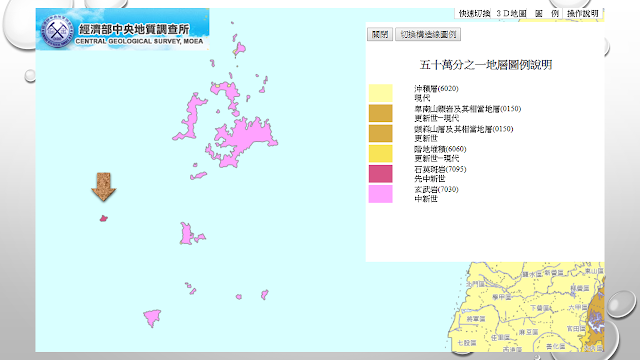Click the 石英斑岩(7095) legend label
Image resolution: width=640 pixels, height=360 pixels.
pyautogui.click(x=440, y=169)
